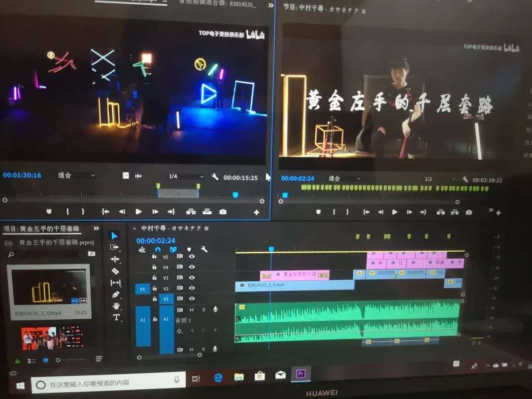532x399 pixels.
Task: Open Program monitor 适合 zoom level dropdown
Action: click(344, 178)
